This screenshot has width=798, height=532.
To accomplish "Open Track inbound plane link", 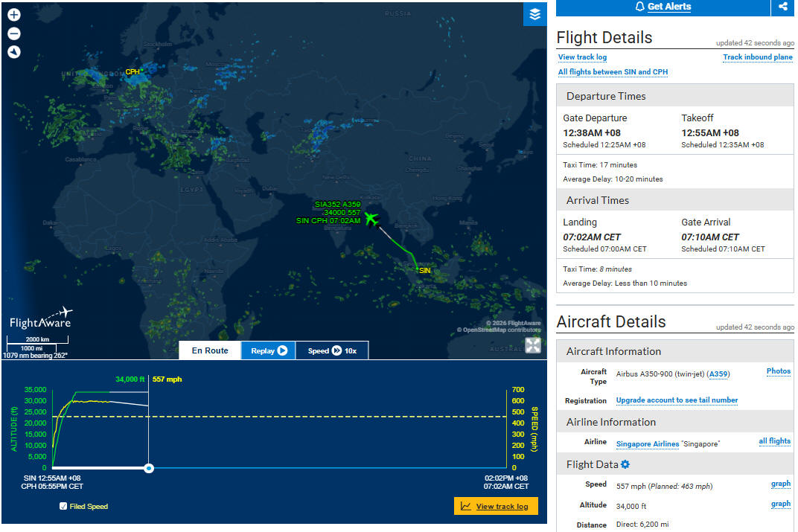I will click(757, 57).
